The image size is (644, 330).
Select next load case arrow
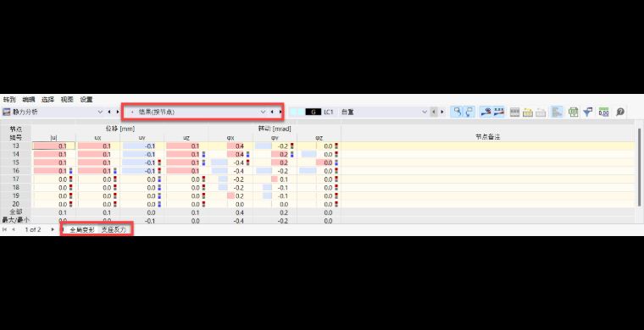pos(442,112)
